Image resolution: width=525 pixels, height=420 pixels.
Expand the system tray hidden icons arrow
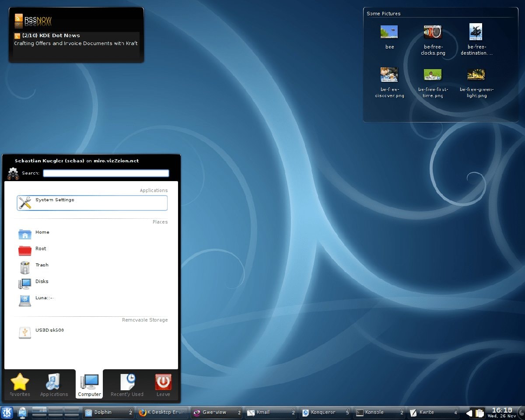click(469, 413)
